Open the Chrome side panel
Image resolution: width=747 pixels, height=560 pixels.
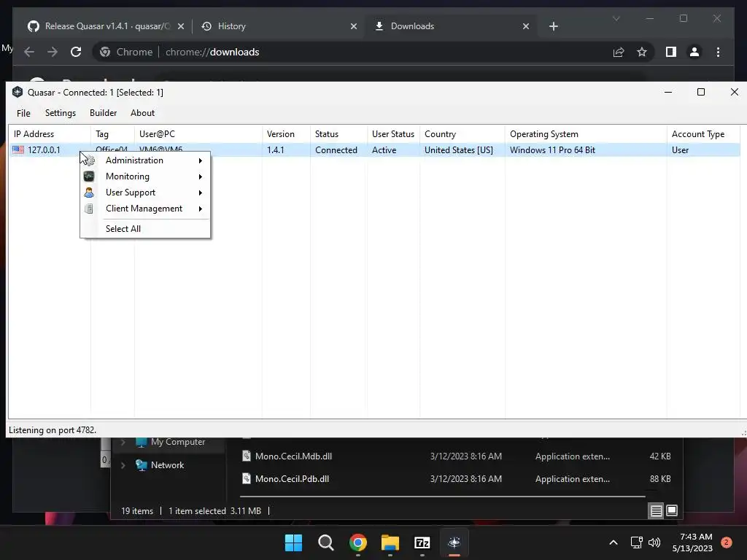[671, 52]
